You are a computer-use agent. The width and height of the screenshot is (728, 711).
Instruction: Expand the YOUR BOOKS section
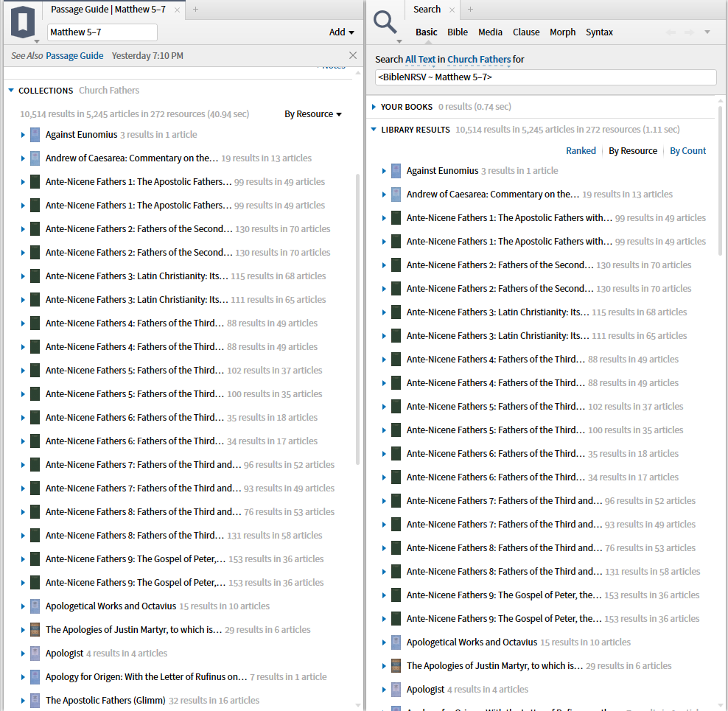(x=374, y=107)
